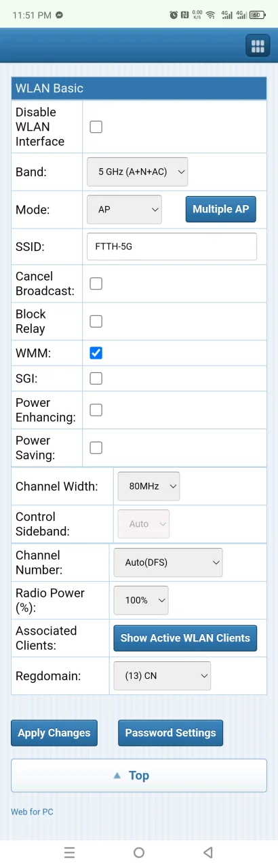Click Apply Changes button
Screen dimensions: 278x868
tap(54, 732)
